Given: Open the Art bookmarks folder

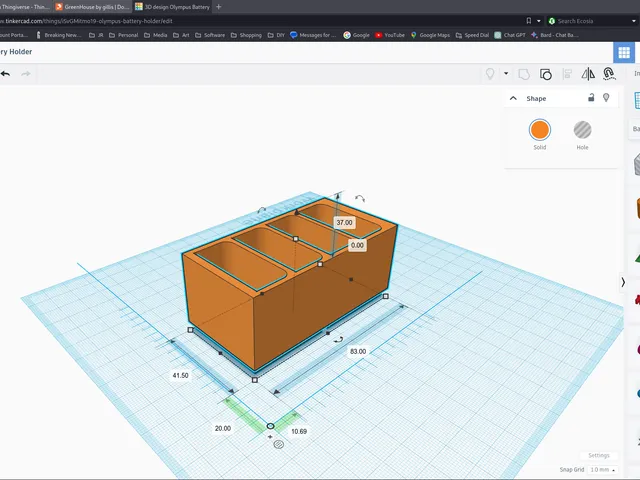Looking at the screenshot, I should pos(181,35).
